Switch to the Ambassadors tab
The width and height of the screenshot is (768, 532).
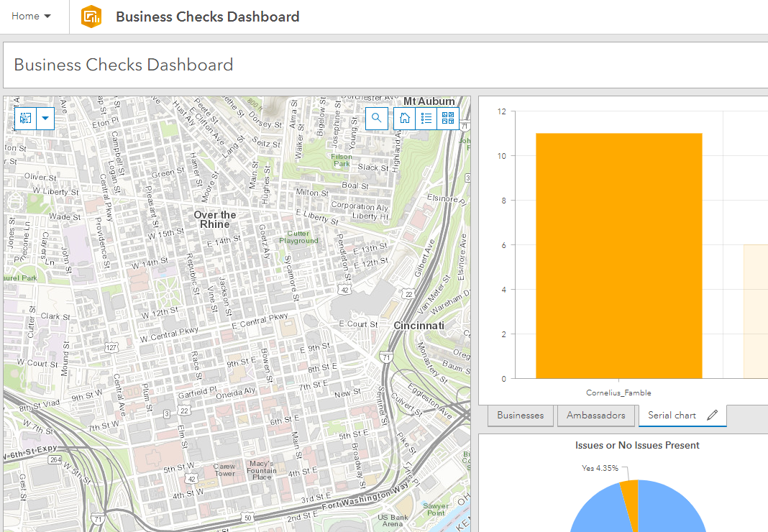pos(595,416)
